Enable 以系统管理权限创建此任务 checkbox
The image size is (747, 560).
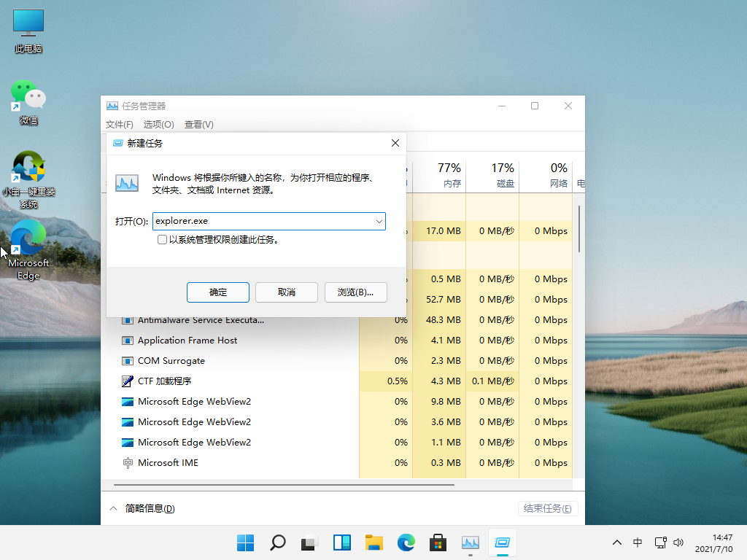(x=162, y=239)
